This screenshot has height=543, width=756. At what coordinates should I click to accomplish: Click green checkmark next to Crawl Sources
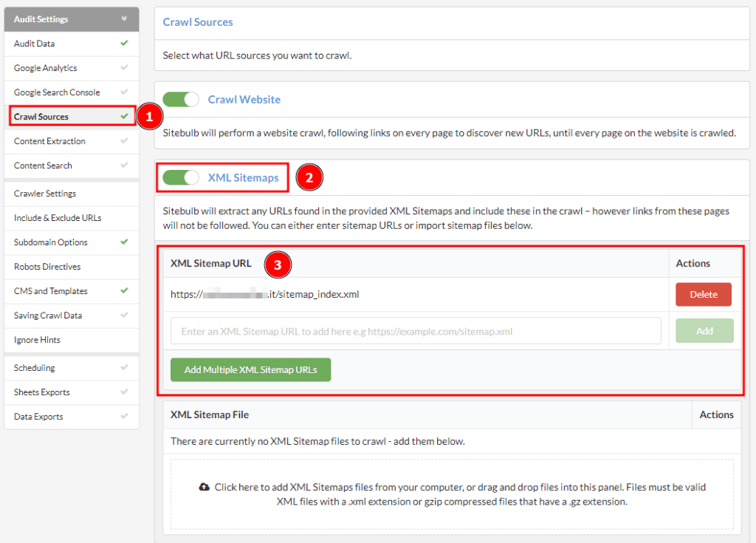[124, 116]
